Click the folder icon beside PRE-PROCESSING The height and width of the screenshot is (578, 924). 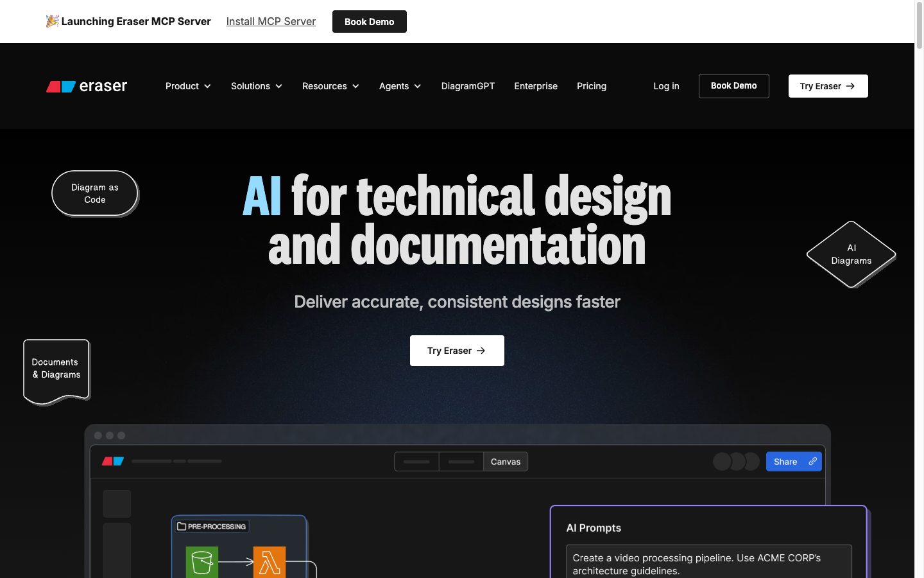click(x=182, y=526)
